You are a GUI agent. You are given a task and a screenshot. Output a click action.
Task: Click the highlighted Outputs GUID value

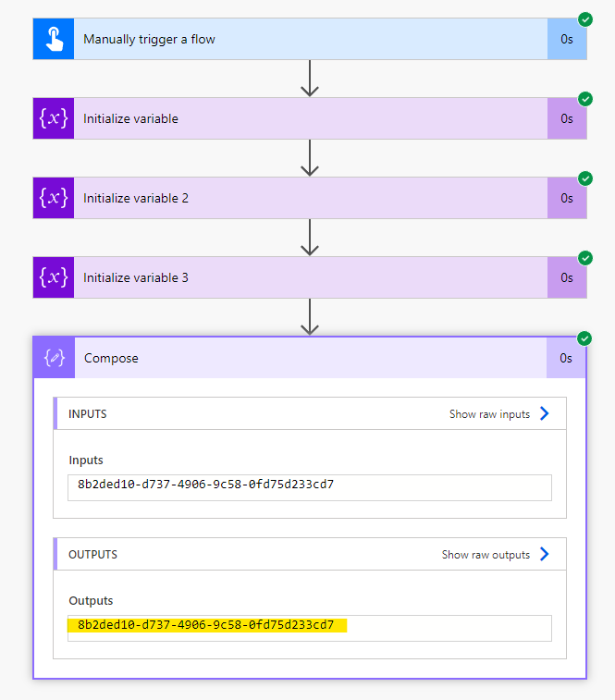(207, 625)
